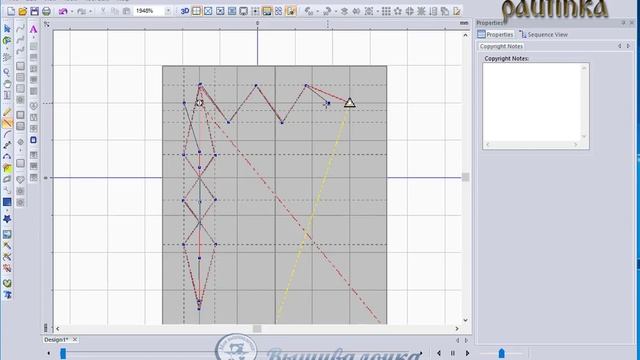Select the green heart applique tool

click(7, 283)
